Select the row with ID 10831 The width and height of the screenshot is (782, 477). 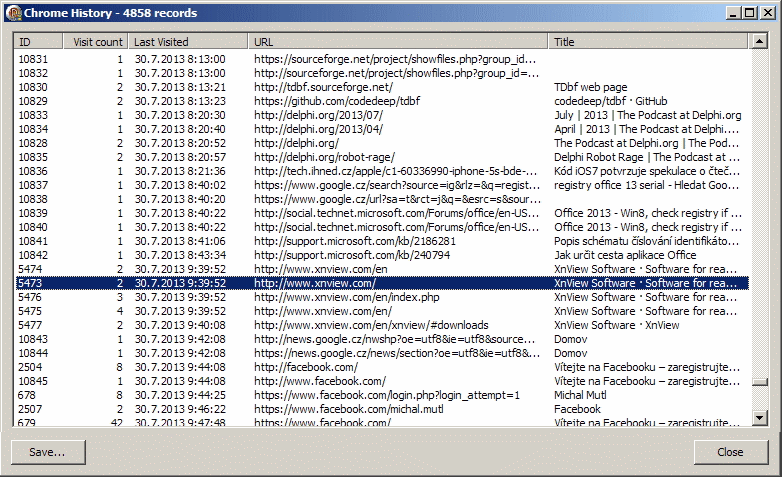coord(382,59)
